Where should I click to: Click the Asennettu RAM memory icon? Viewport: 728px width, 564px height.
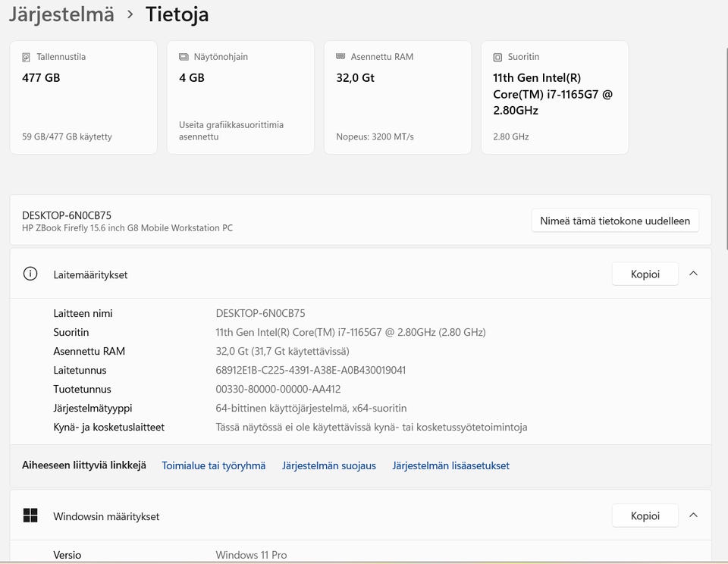tap(340, 57)
